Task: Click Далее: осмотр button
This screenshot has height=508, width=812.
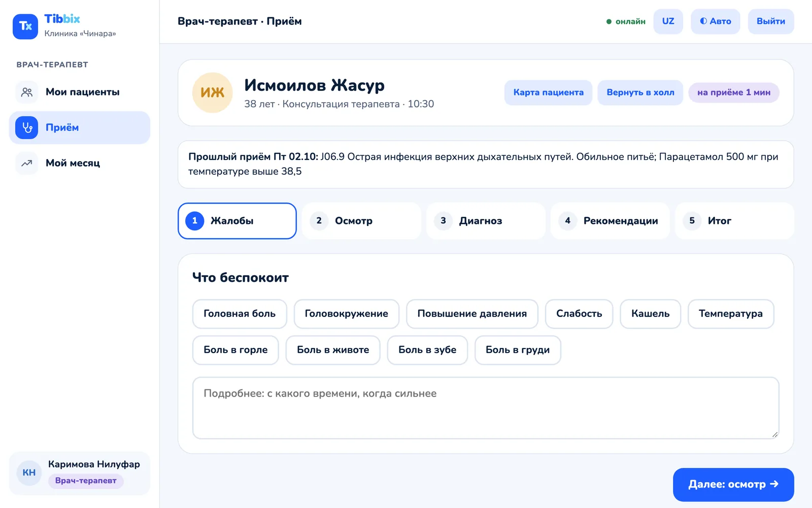Action: pyautogui.click(x=733, y=485)
